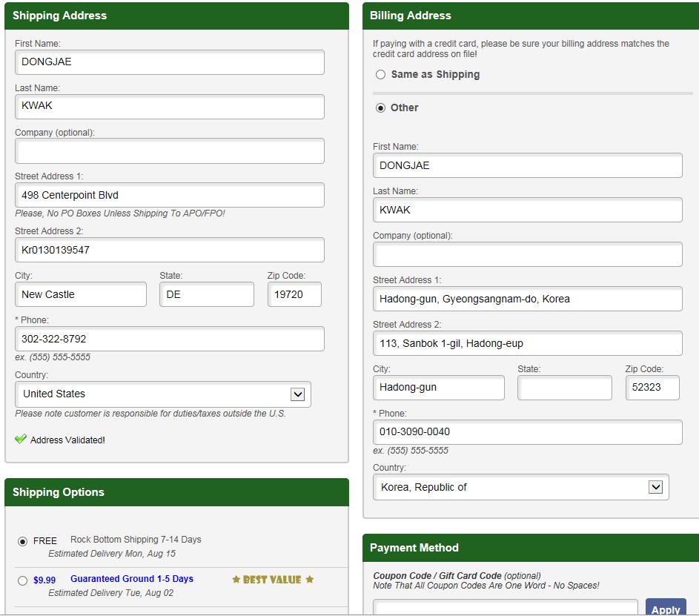Screen dimensions: 699x616
Task: Click the shipping Company optional field
Action: (x=169, y=151)
